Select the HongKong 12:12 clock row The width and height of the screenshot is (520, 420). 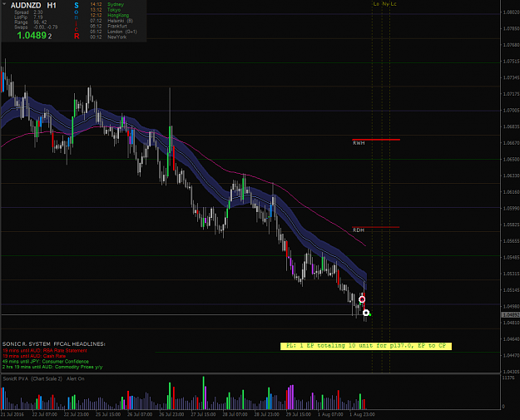coord(110,15)
